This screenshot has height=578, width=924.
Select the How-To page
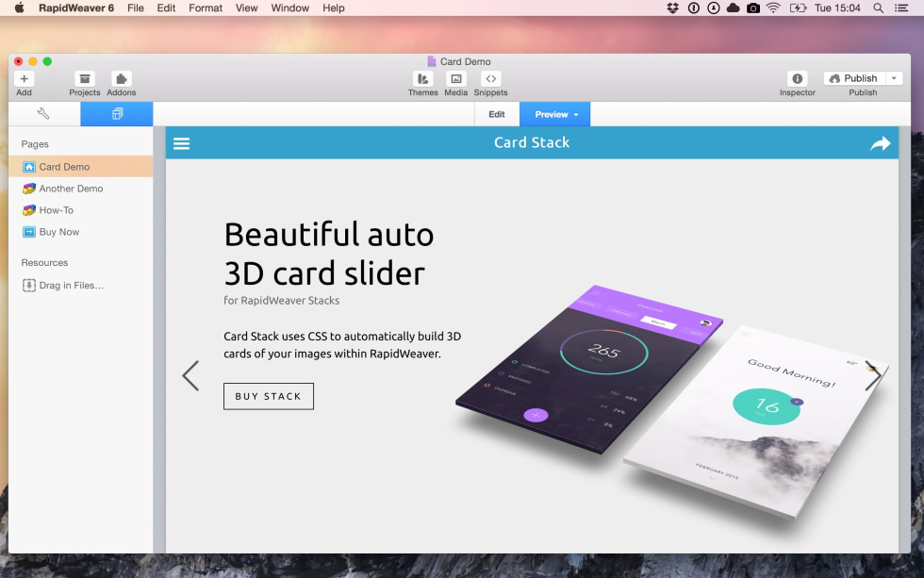[81, 210]
